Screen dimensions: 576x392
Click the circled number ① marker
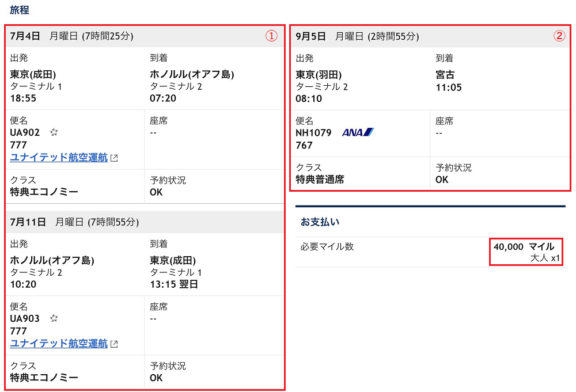pyautogui.click(x=271, y=36)
